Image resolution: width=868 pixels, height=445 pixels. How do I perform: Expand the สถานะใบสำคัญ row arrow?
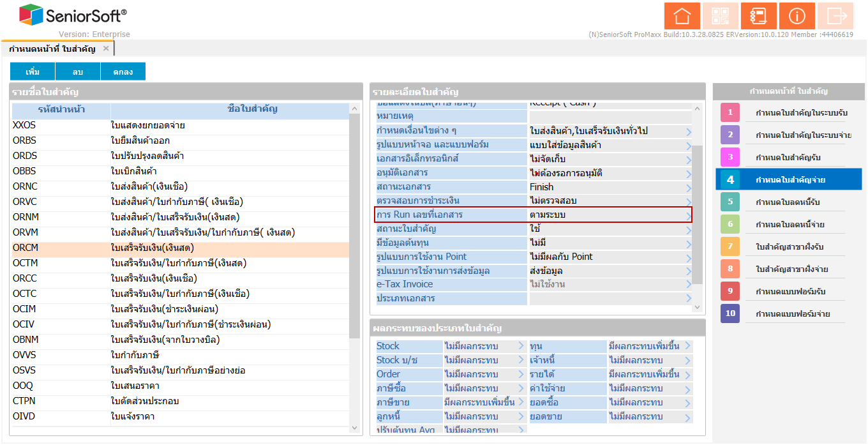coord(689,229)
